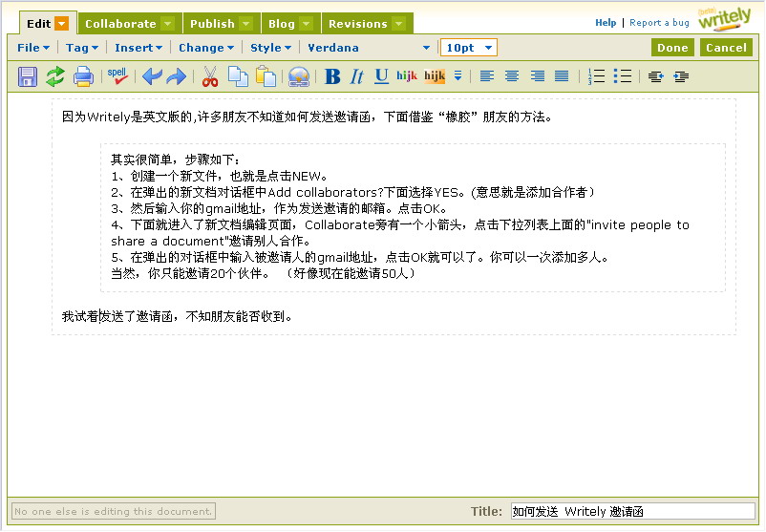Expand the Edit tab orange arrow
766x532 pixels.
pyautogui.click(x=61, y=24)
